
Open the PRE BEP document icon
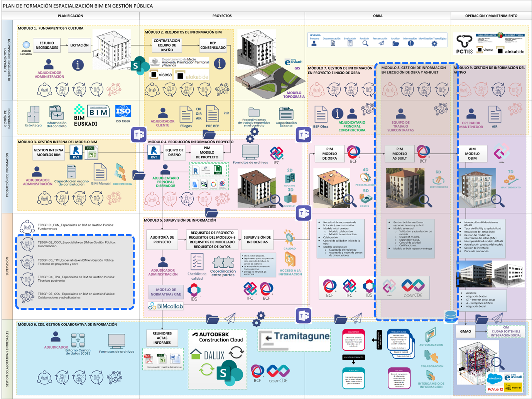(x=213, y=114)
